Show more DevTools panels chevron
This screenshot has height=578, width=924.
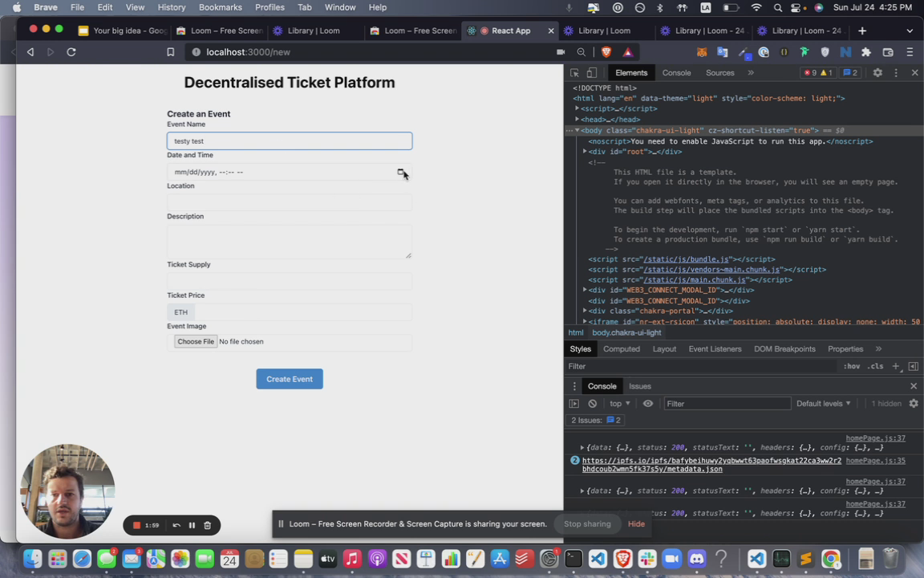(751, 72)
